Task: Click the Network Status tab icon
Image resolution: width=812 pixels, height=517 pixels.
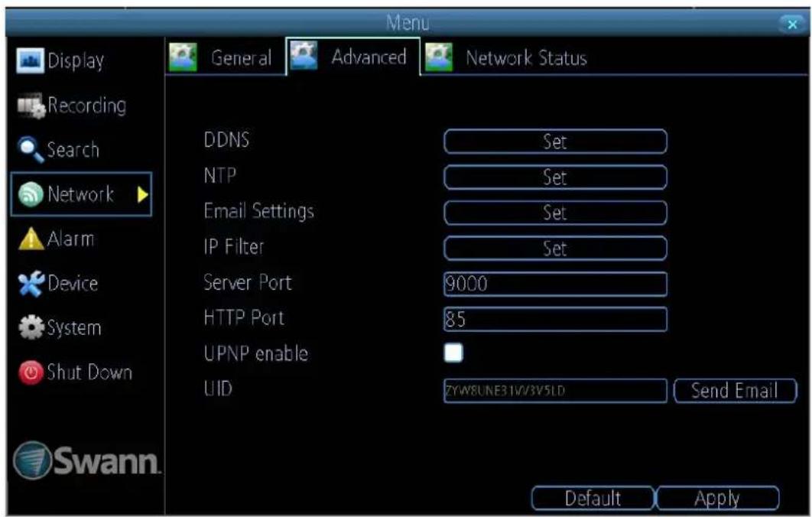Action: click(439, 57)
